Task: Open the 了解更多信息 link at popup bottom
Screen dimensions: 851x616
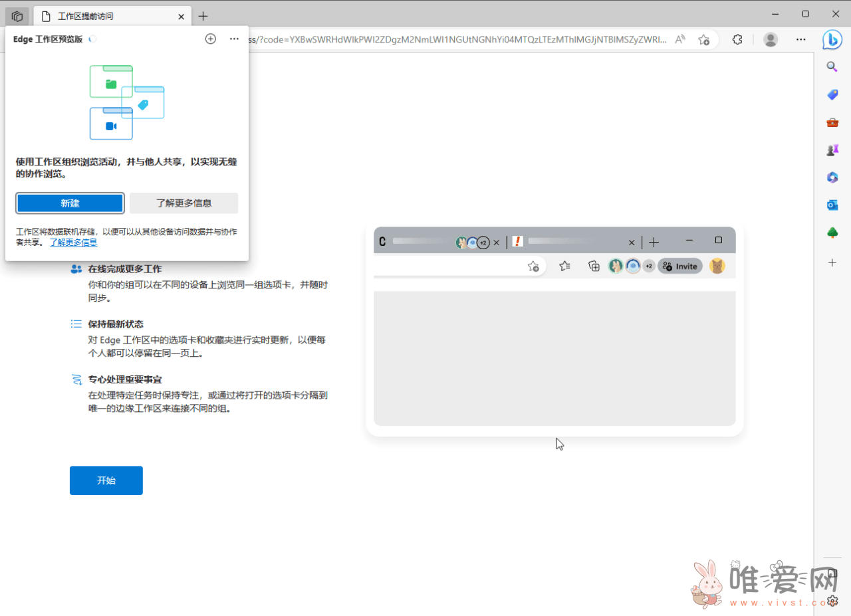Action: pyautogui.click(x=74, y=243)
